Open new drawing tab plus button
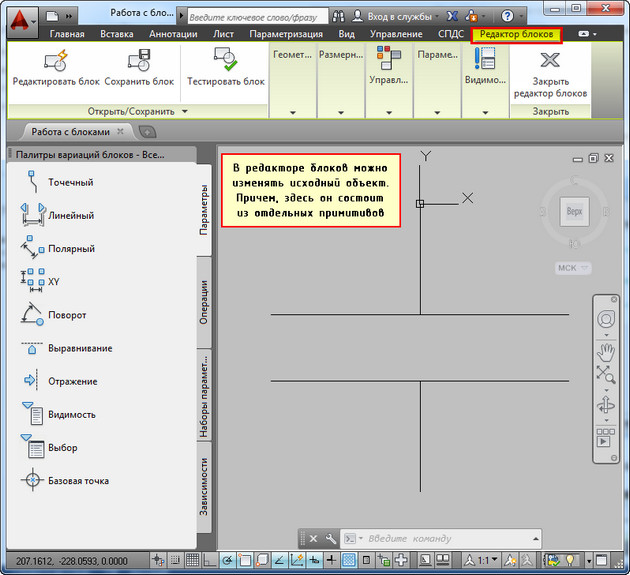The height and width of the screenshot is (575, 630). click(x=147, y=132)
